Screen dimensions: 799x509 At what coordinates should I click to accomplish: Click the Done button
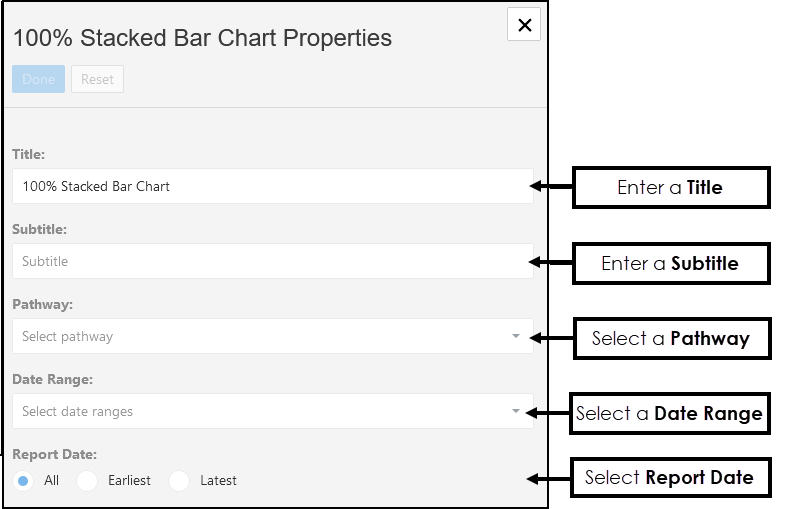(39, 79)
